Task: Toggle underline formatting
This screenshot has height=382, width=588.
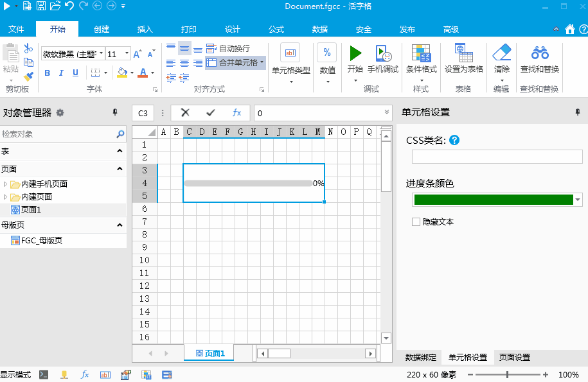Action: [75, 73]
